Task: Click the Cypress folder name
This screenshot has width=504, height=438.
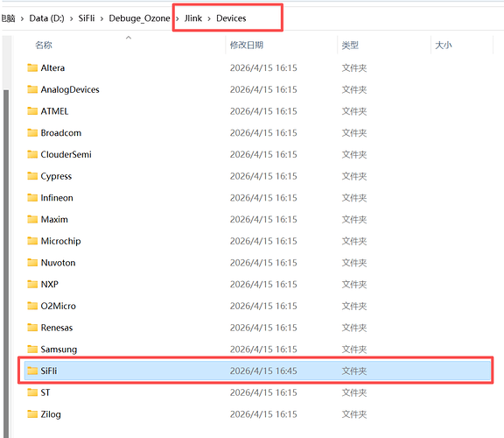Action: tap(56, 176)
